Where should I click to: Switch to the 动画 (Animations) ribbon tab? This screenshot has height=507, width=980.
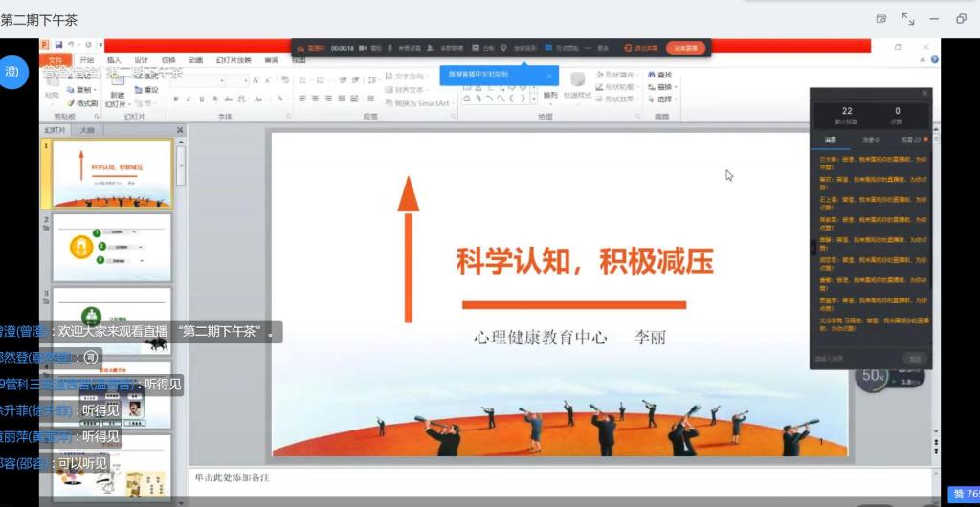(195, 60)
